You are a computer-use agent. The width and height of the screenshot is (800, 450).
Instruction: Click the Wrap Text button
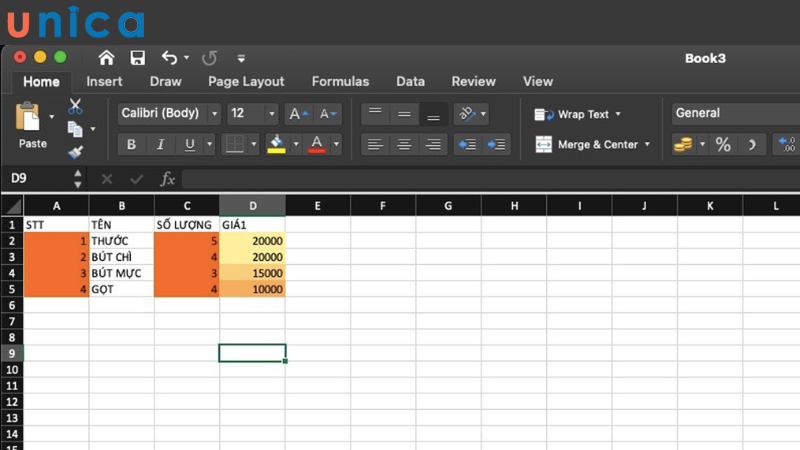[x=579, y=114]
